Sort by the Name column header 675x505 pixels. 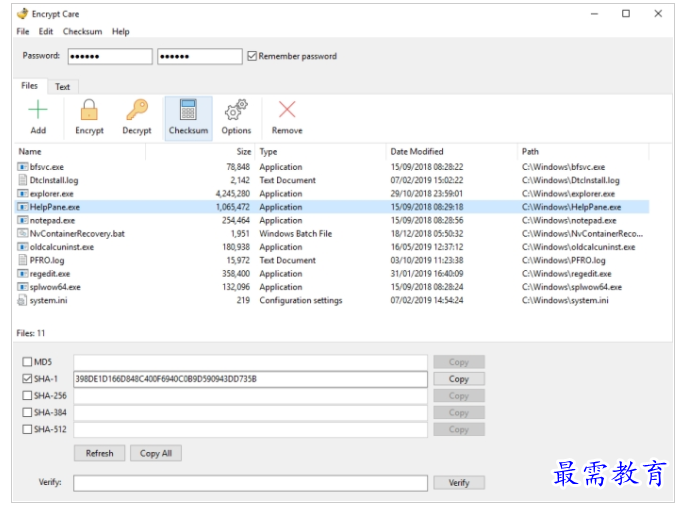80,152
